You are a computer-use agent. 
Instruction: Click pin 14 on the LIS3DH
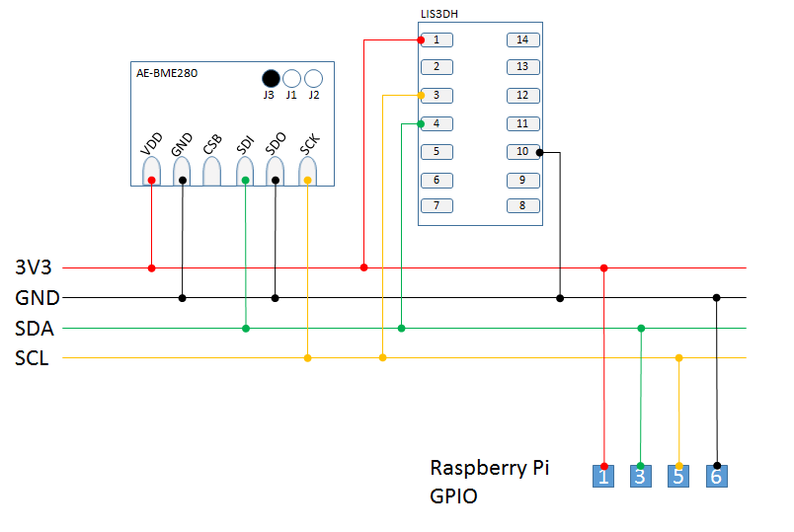522,40
